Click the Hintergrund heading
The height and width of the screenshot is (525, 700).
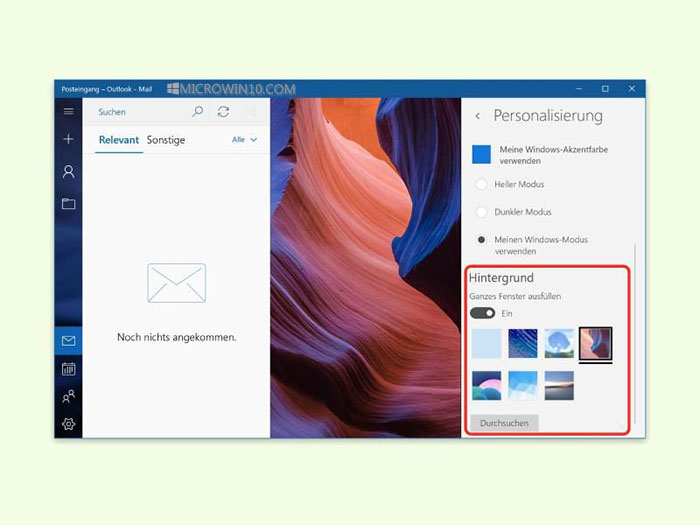501,278
